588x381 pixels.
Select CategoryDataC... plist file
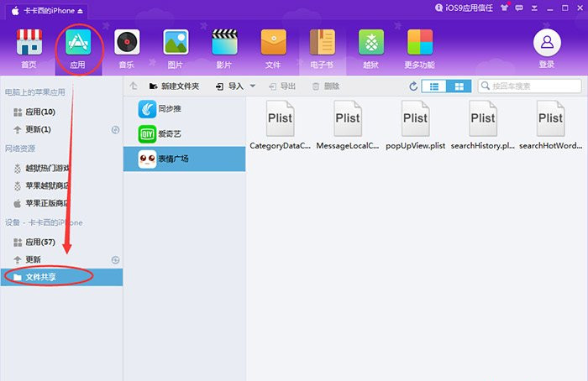point(280,126)
